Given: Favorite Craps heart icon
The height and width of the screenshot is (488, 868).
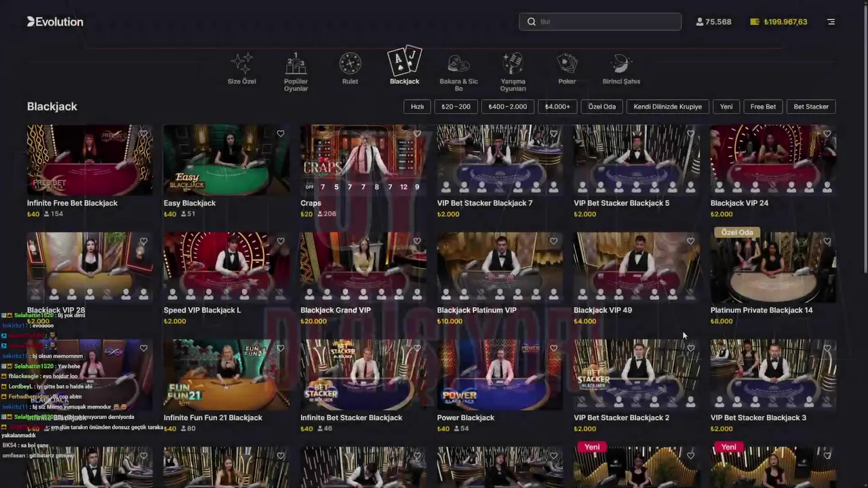Looking at the screenshot, I should tap(417, 134).
